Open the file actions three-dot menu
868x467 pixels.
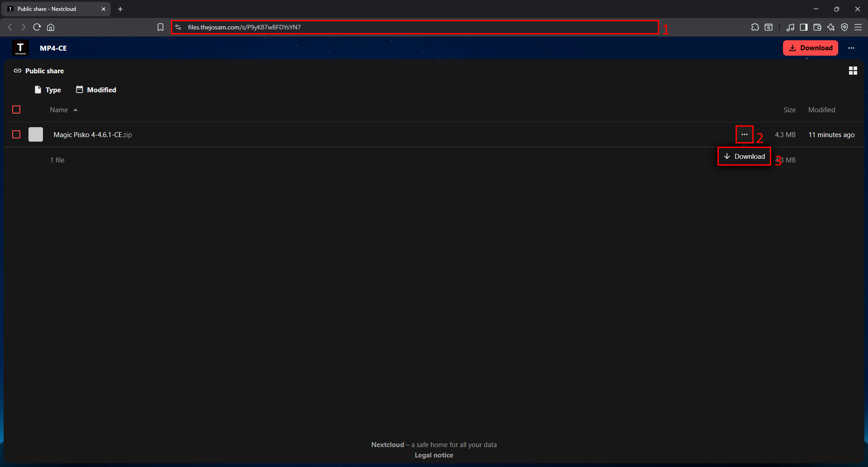tap(744, 134)
